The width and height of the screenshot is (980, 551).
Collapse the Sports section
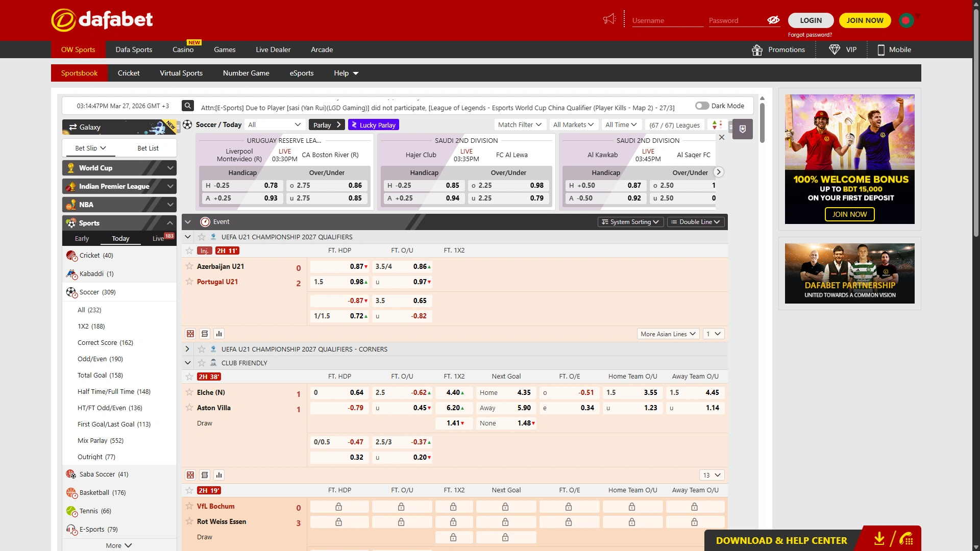[119, 223]
